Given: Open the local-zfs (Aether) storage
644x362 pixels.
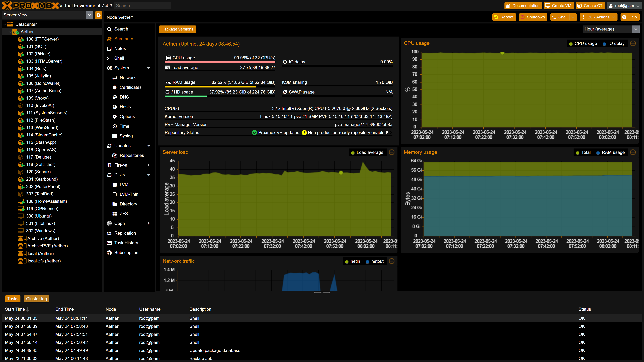Looking at the screenshot, I should [44, 261].
